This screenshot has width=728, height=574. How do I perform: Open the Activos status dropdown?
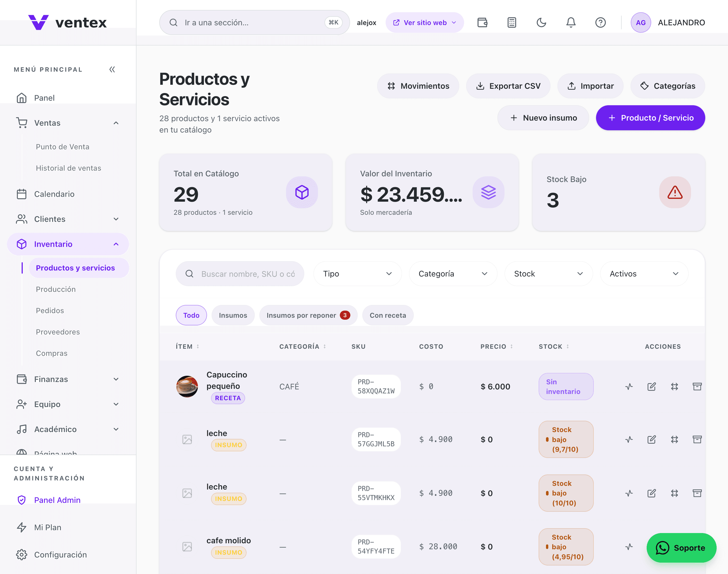click(x=644, y=274)
